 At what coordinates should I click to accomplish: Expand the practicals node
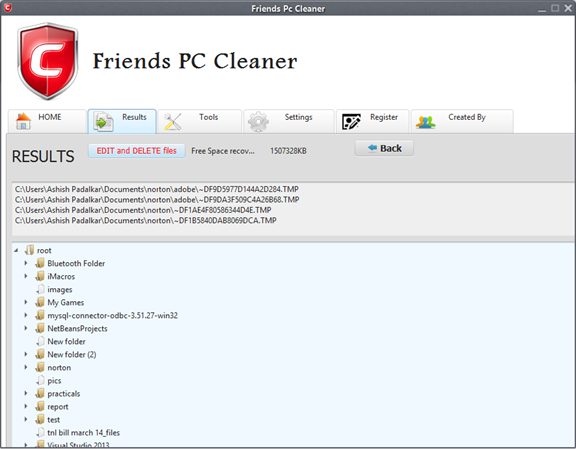[x=26, y=393]
